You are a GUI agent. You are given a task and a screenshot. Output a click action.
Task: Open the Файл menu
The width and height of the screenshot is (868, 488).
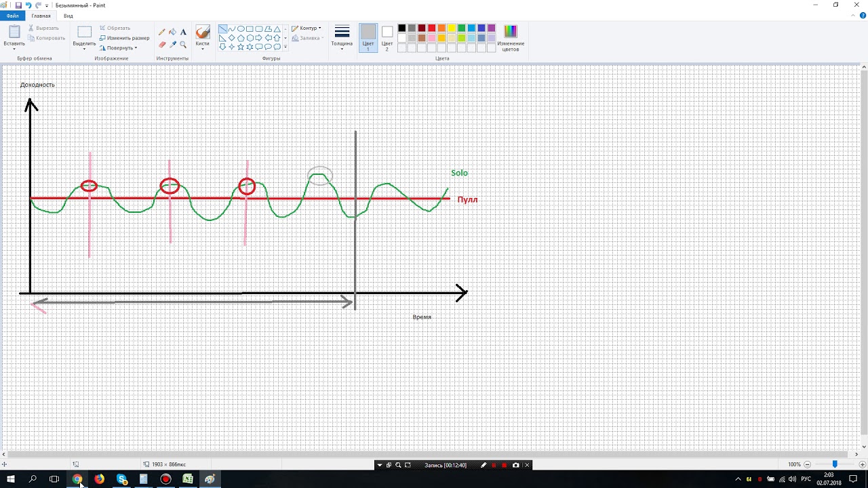12,16
